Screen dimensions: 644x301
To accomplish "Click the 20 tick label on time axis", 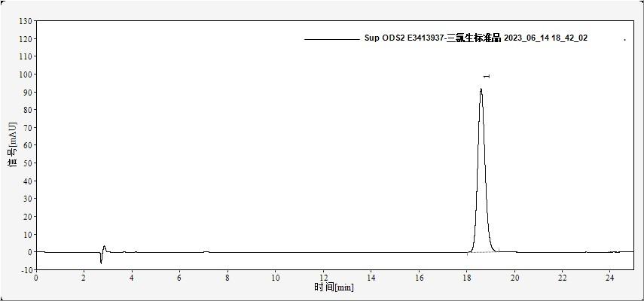I will pyautogui.click(x=514, y=278).
